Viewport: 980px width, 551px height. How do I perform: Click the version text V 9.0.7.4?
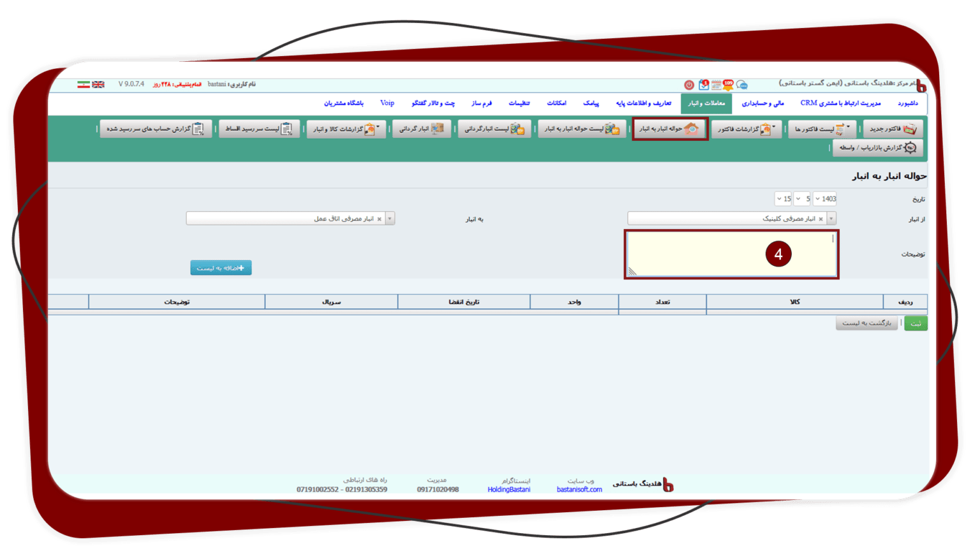click(131, 84)
